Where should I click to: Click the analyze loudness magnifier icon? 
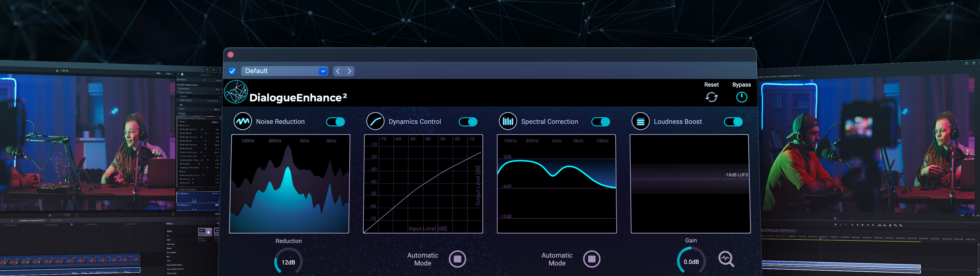pyautogui.click(x=726, y=259)
